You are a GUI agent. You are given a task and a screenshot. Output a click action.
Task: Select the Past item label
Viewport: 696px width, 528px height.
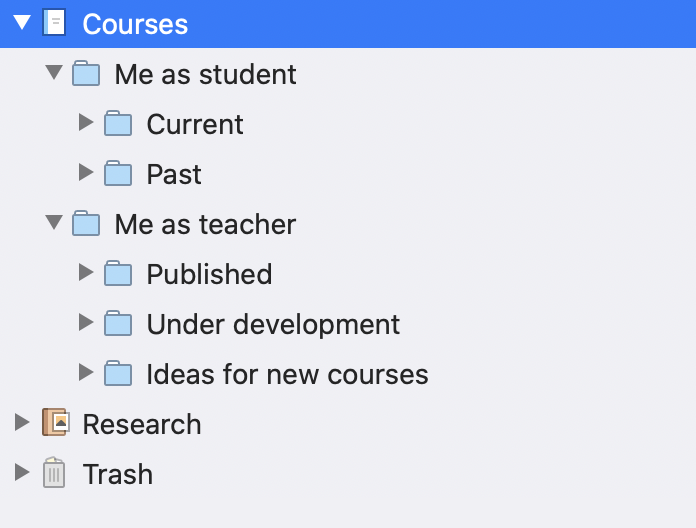click(x=174, y=174)
